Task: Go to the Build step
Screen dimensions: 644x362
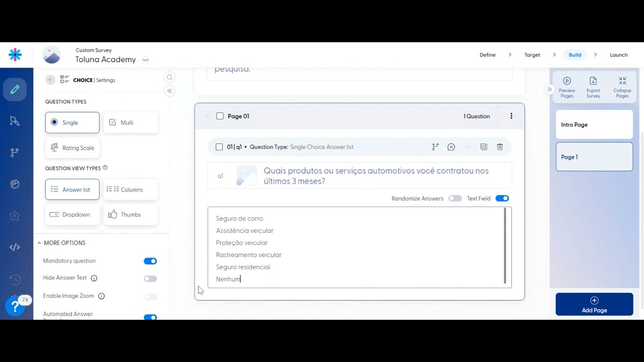Action: coord(575,55)
